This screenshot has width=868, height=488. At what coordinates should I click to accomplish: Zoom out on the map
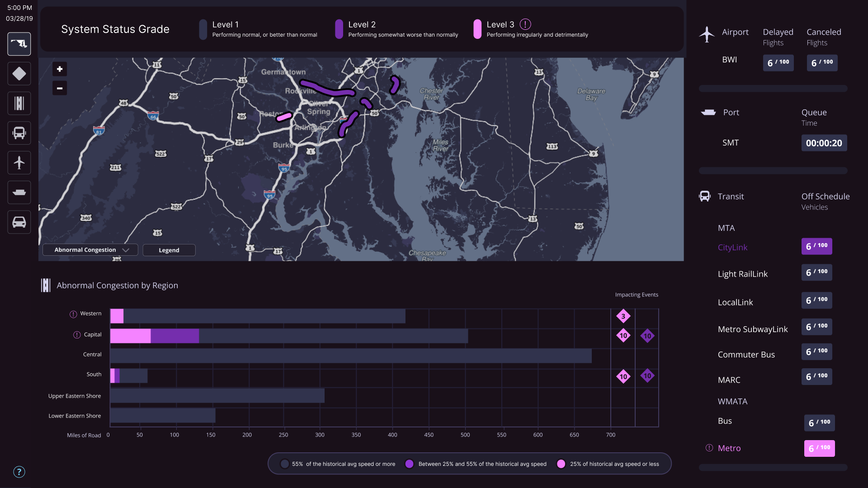click(x=60, y=88)
